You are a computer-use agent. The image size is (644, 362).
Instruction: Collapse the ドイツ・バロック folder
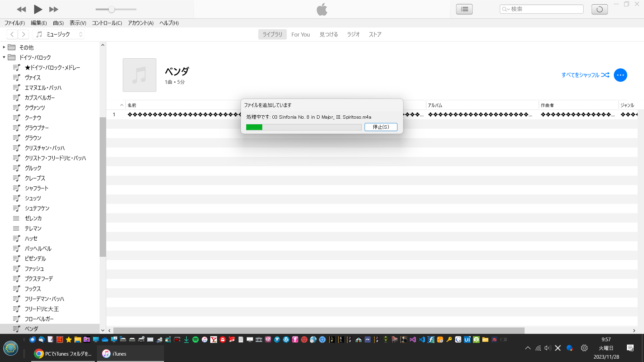[4, 57]
